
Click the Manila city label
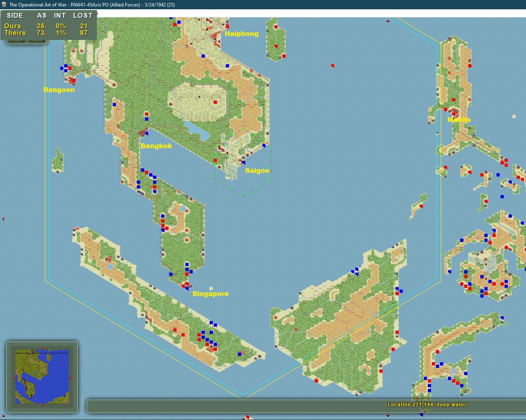click(x=459, y=120)
